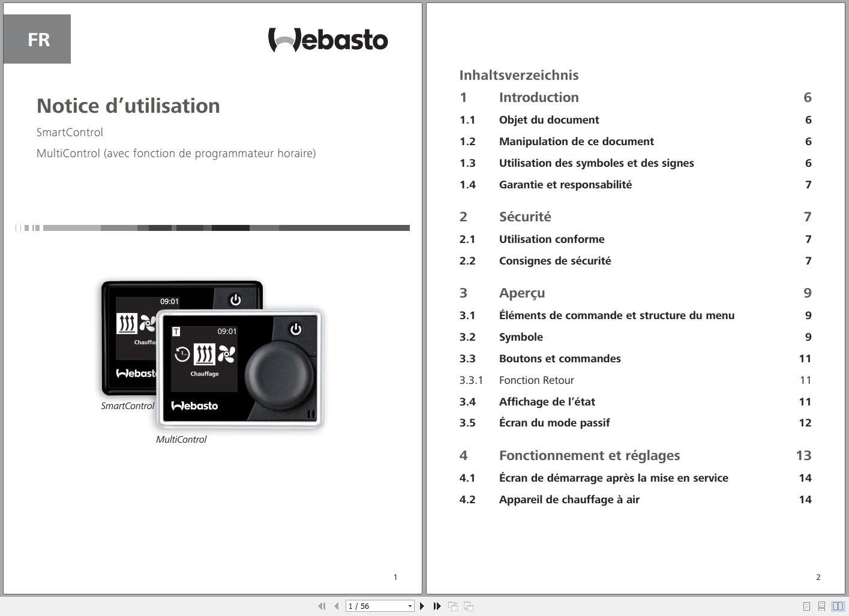
Task: Toggle single page view mode
Action: pyautogui.click(x=806, y=606)
